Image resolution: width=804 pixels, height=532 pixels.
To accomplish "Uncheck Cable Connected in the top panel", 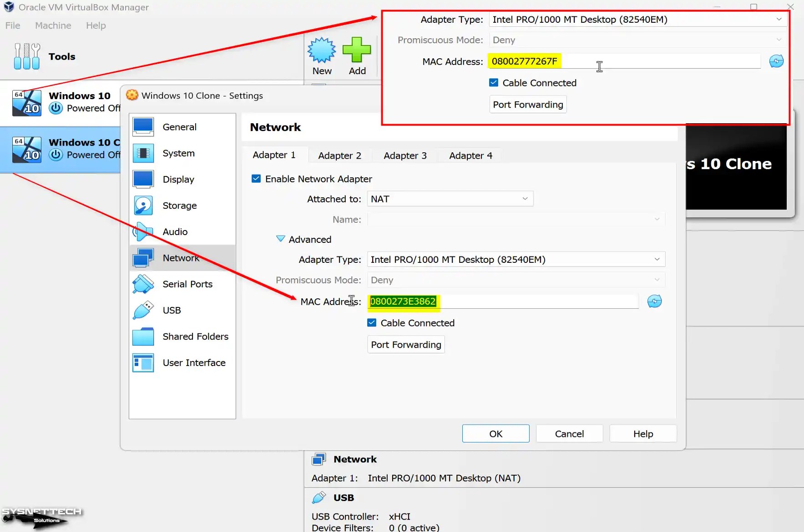I will [493, 82].
